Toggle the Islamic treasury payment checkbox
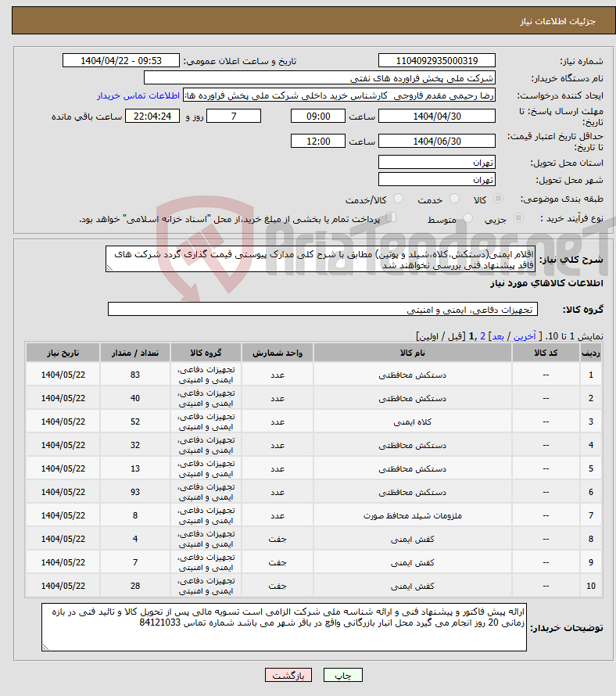This screenshot has width=616, height=696. coord(391,217)
